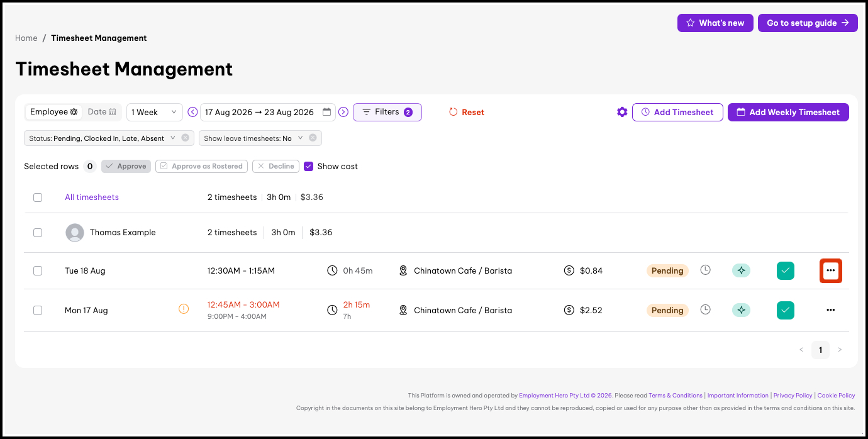The height and width of the screenshot is (439, 868).
Task: Click 12:30AM - 1:15AM time entry
Action: point(241,271)
